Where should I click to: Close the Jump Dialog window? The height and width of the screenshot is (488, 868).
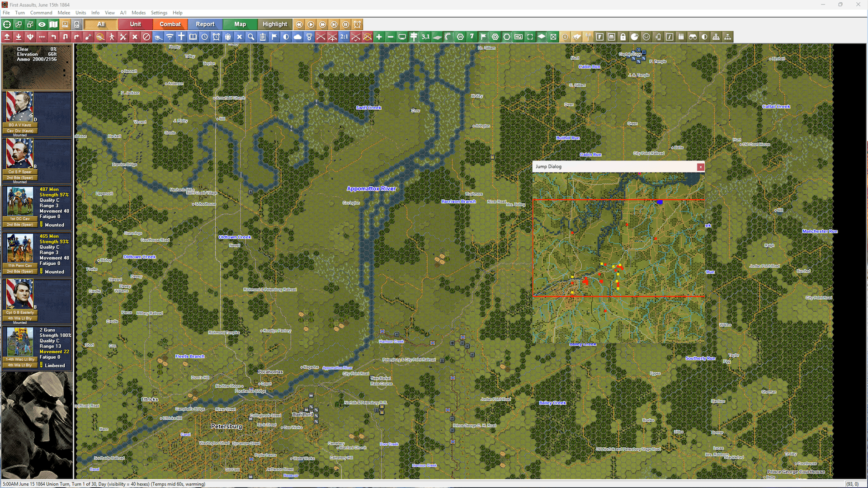[x=700, y=167]
